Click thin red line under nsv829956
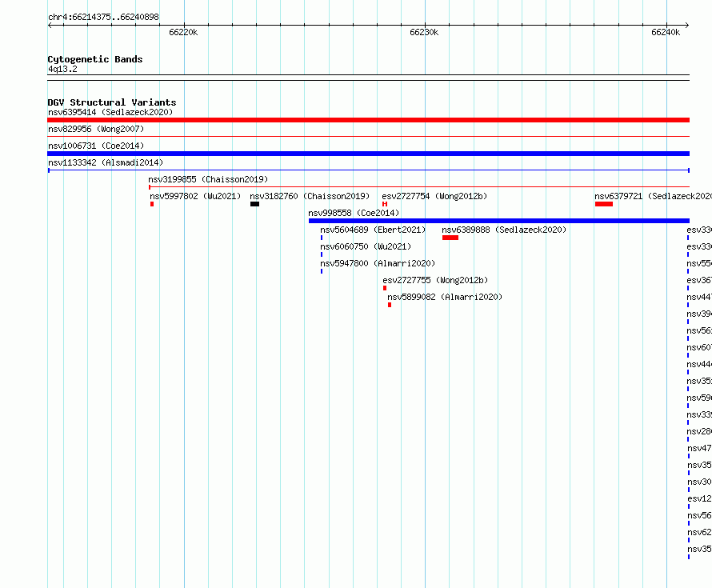The height and width of the screenshot is (588, 712). pos(368,136)
